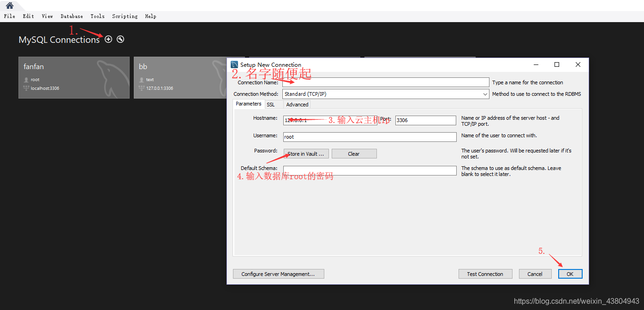Open the Help menu

[x=151, y=16]
